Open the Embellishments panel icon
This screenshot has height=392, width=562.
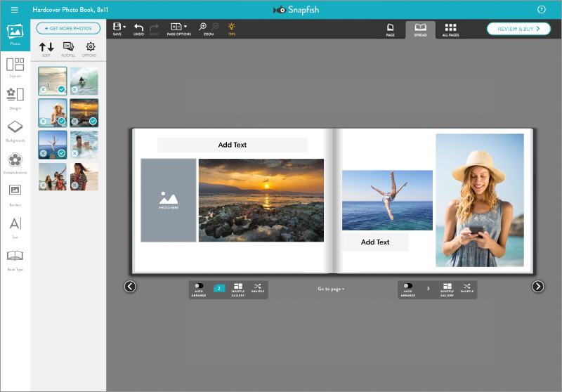pos(15,160)
